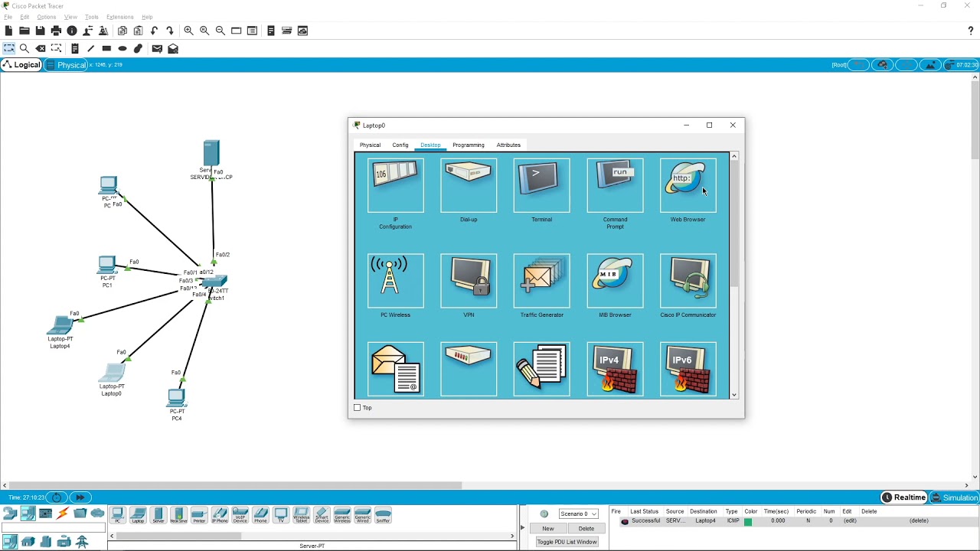
Task: Click the (edit) link in PDU row
Action: [x=850, y=521]
